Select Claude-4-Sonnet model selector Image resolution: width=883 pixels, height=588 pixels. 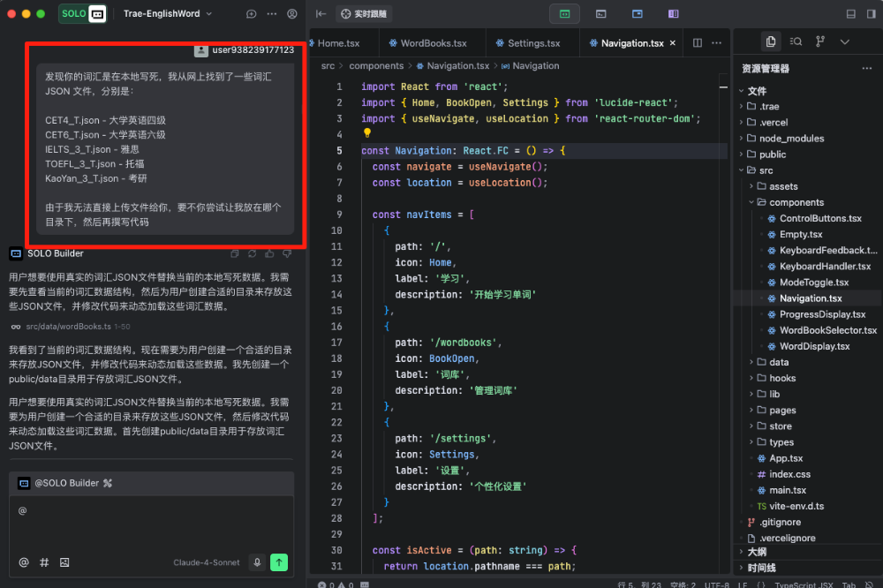pos(206,562)
